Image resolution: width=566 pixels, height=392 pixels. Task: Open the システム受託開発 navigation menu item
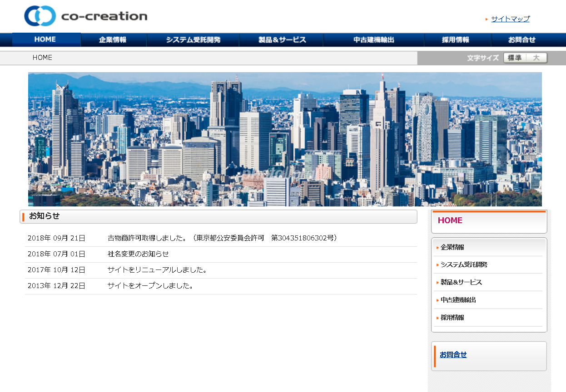coord(193,39)
